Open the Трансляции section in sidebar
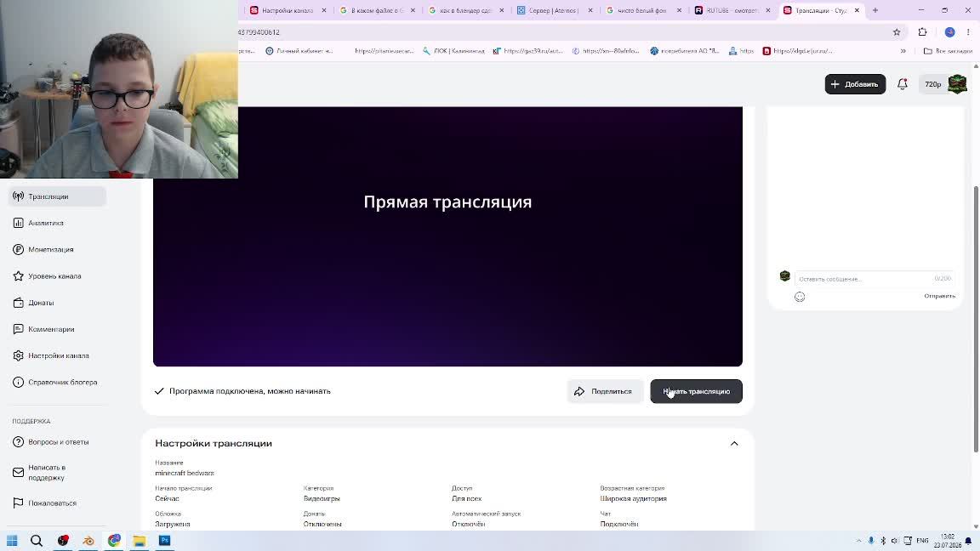980x551 pixels. [x=57, y=196]
